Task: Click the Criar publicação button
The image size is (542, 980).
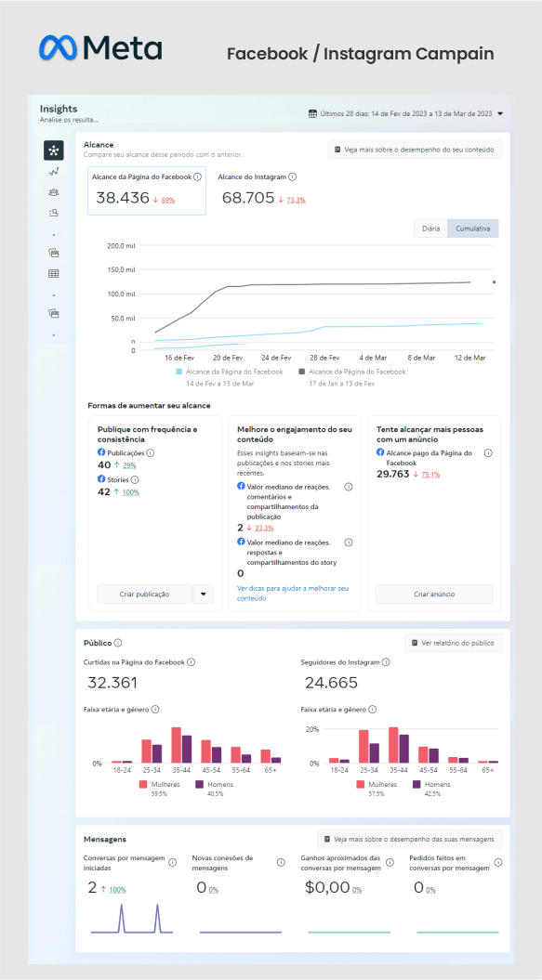Action: 145,594
